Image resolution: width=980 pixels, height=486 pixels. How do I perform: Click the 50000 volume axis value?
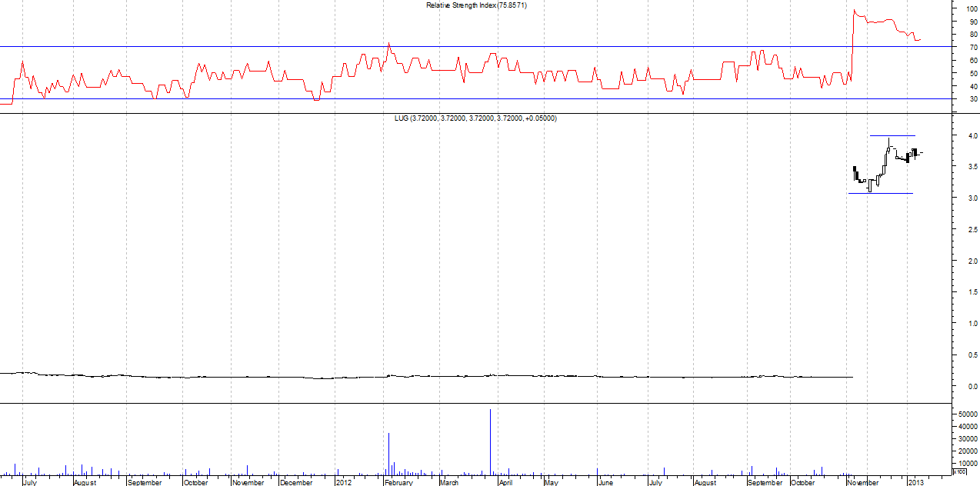[965, 414]
